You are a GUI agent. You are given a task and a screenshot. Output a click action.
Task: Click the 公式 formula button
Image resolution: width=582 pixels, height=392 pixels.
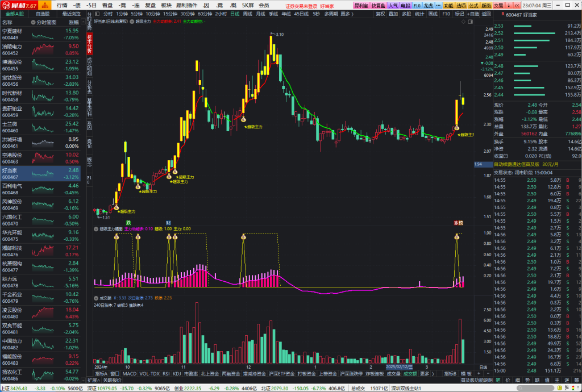point(473,6)
